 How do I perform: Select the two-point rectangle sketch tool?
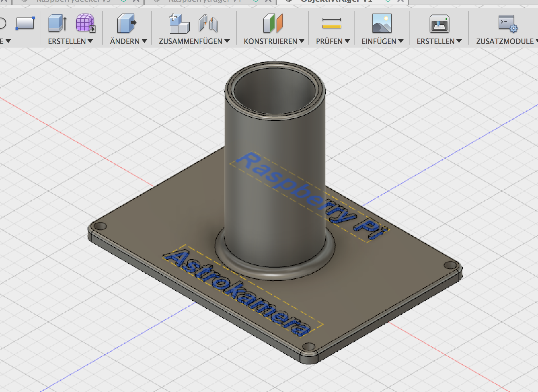pyautogui.click(x=25, y=23)
